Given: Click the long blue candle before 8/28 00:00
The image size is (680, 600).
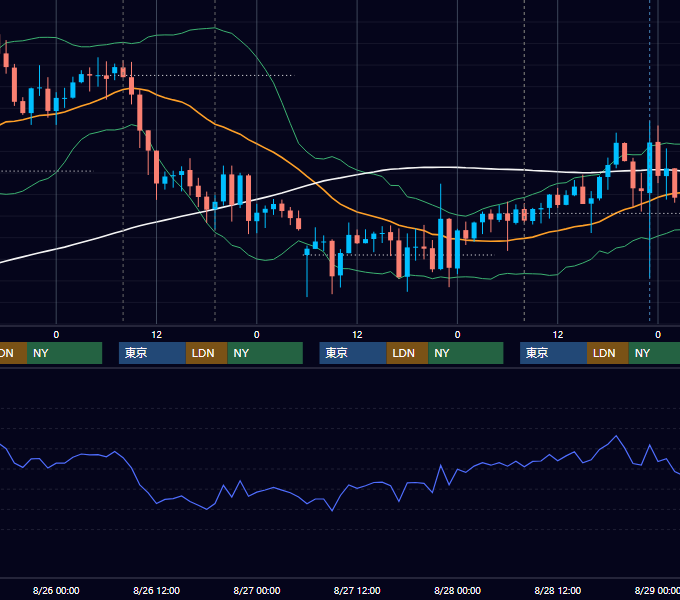Looking at the screenshot, I should pos(441,244).
